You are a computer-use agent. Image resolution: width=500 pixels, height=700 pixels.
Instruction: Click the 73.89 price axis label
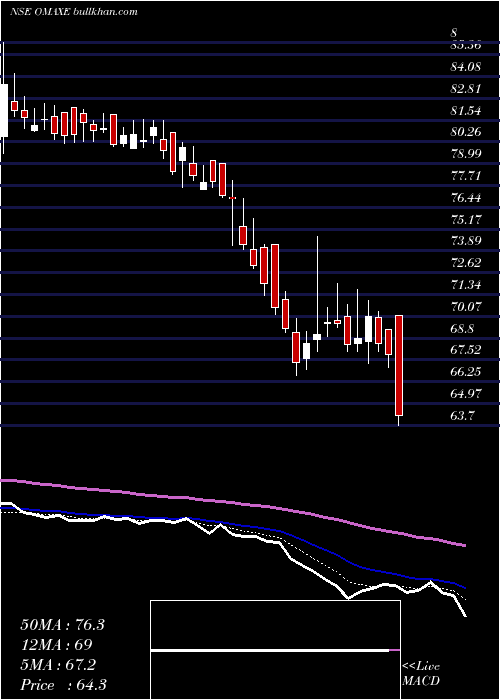466,242
